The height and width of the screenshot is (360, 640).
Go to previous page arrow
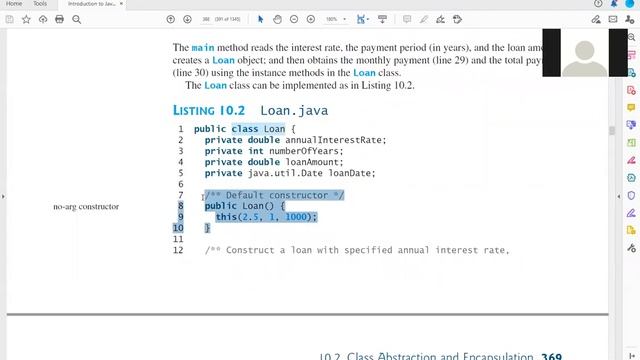171,19
